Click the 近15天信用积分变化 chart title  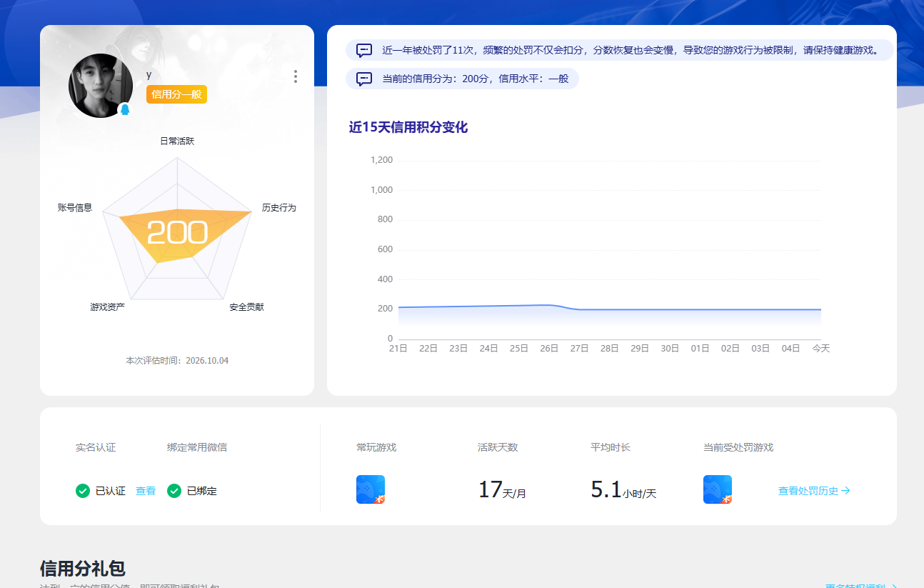[408, 128]
